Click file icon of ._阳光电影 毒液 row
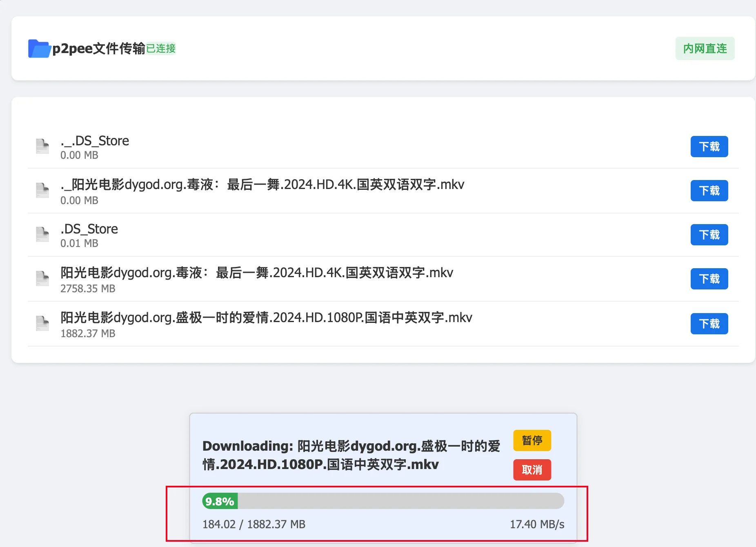 pos(42,190)
